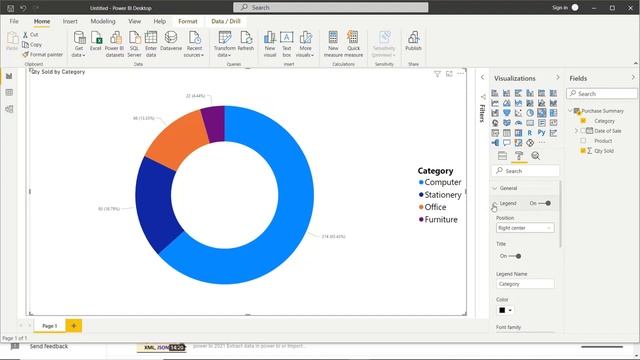Open the More visuals dropdown

point(305,44)
